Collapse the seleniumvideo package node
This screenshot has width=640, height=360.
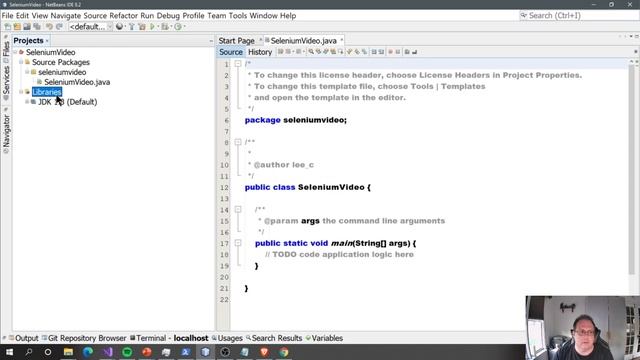pyautogui.click(x=27, y=72)
